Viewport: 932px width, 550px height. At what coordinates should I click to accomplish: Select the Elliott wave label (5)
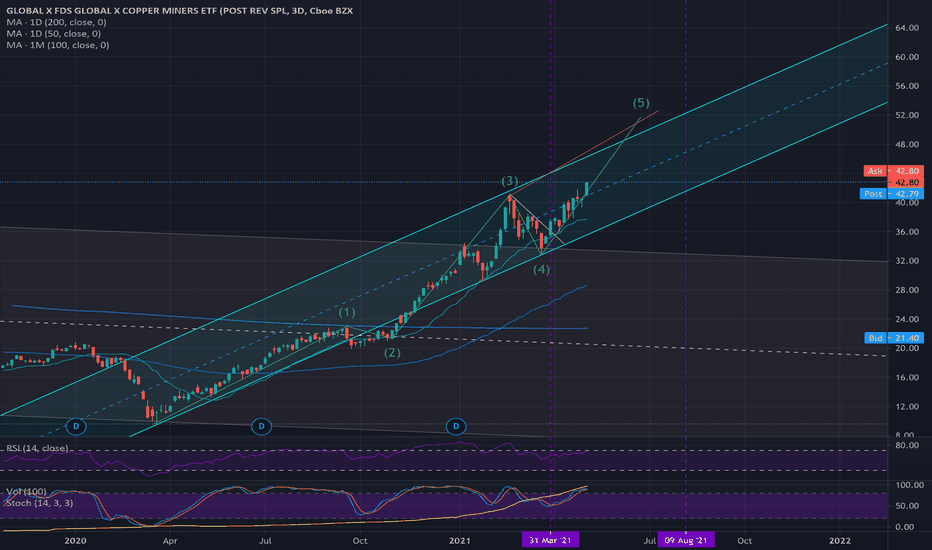point(641,103)
